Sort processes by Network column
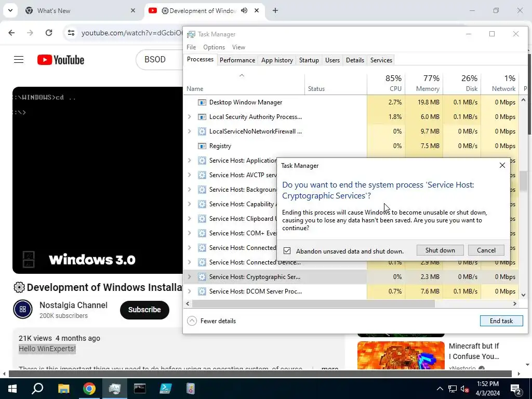 click(500, 83)
